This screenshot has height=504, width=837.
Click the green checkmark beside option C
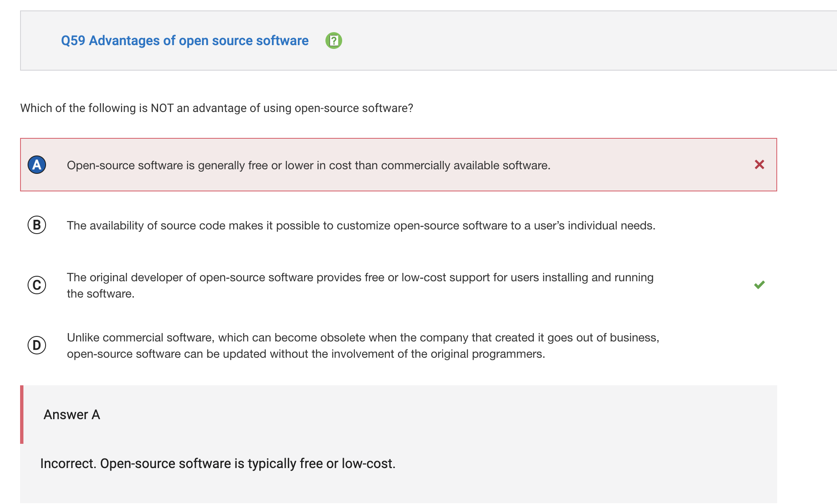(759, 285)
